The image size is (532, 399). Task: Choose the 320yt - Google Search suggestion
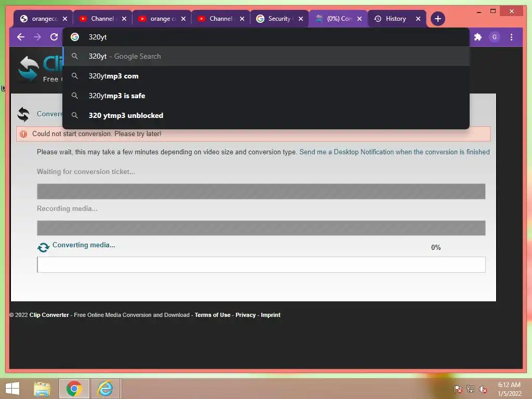[266, 56]
